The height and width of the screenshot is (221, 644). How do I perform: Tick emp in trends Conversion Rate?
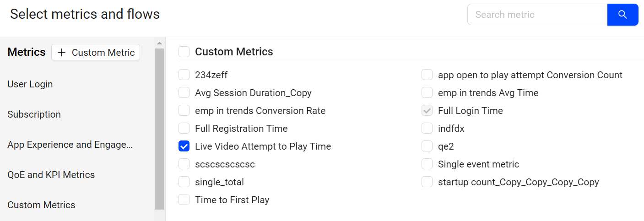[184, 111]
